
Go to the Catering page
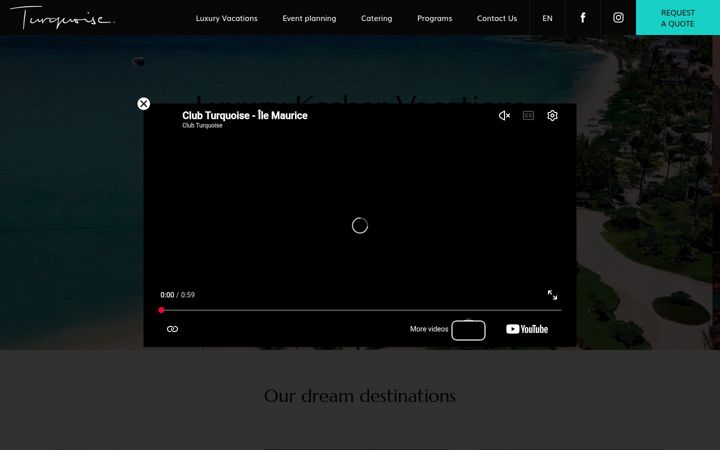click(x=377, y=18)
